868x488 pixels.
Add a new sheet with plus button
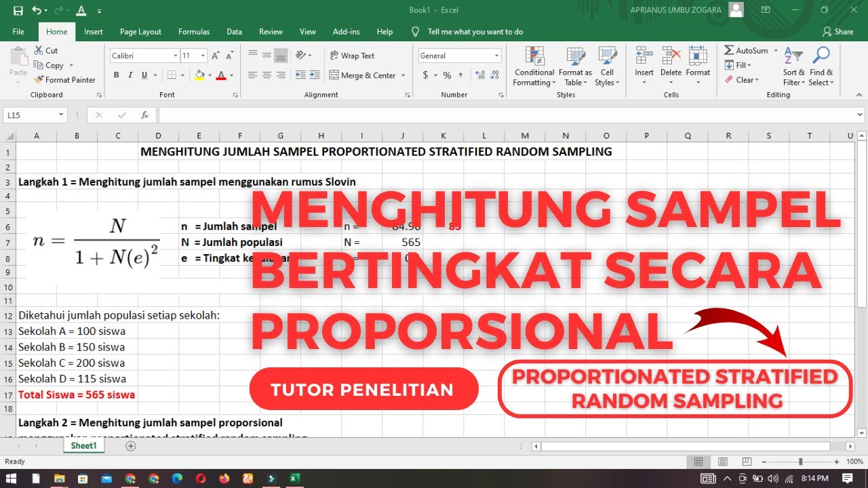131,446
